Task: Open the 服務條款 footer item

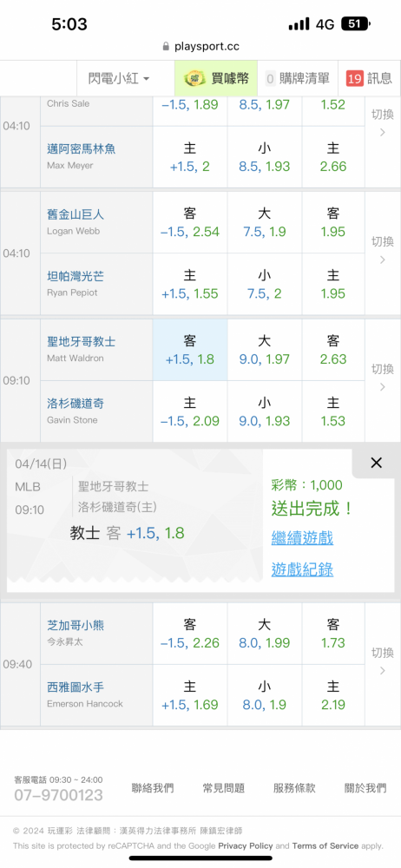Action: (x=294, y=788)
